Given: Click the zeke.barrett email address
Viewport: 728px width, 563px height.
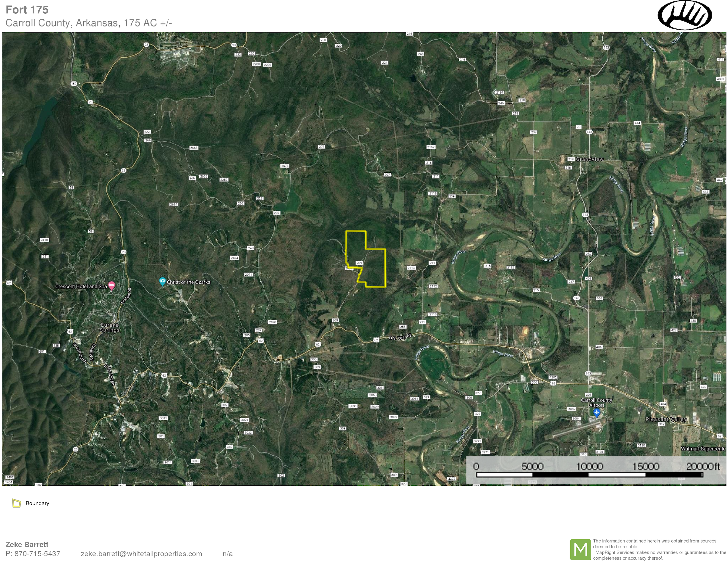Looking at the screenshot, I should (x=141, y=554).
